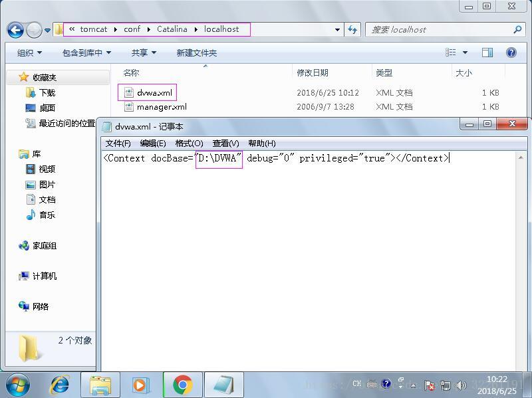Expand the arrow after tomcat breadcrumb

click(x=116, y=30)
